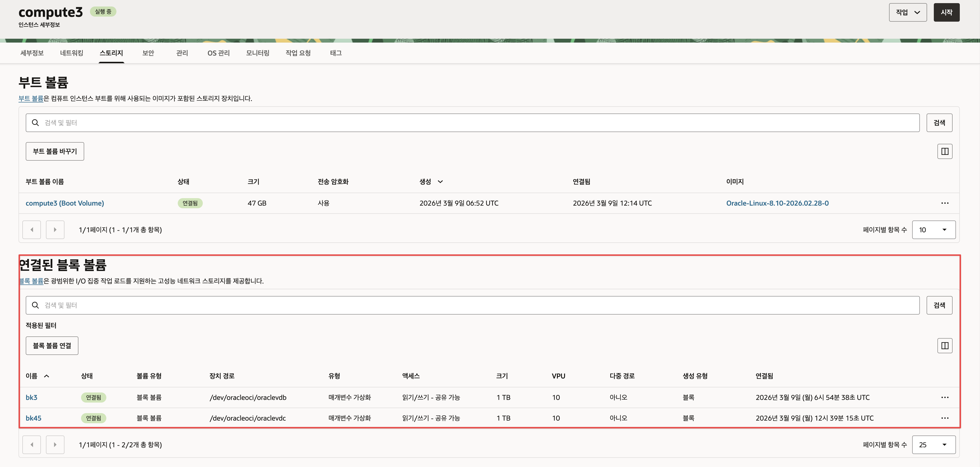Open three-dot actions menu for bk3 row
Viewport: 980px width, 467px height.
[x=944, y=398]
